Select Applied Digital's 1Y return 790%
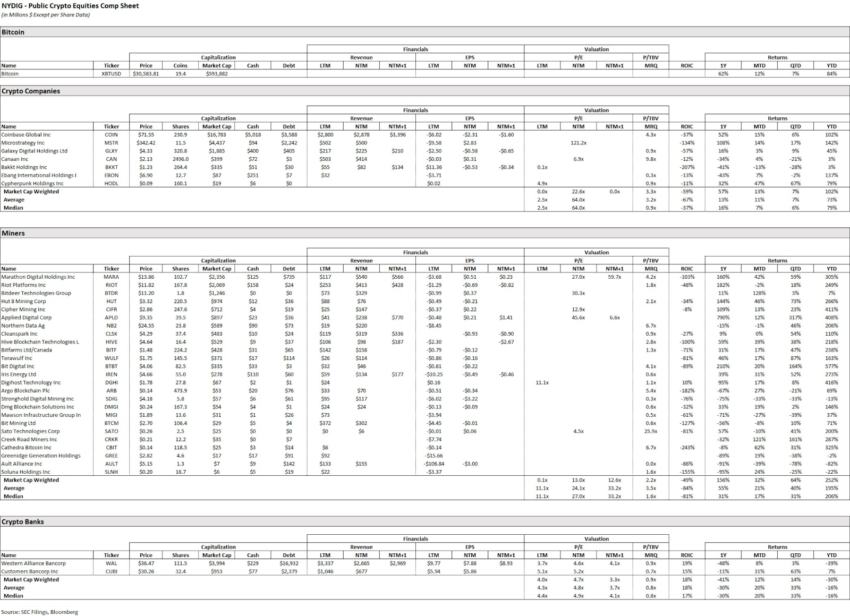The image size is (850, 616). click(724, 318)
